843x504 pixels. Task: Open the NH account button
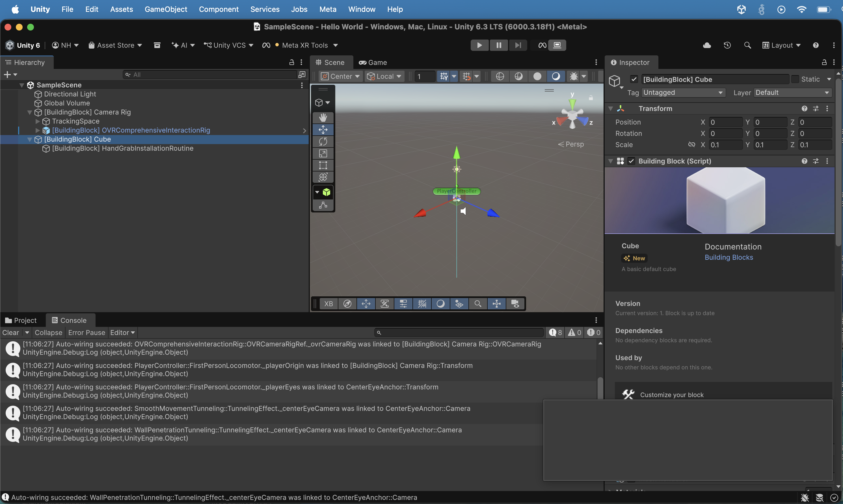pos(65,45)
